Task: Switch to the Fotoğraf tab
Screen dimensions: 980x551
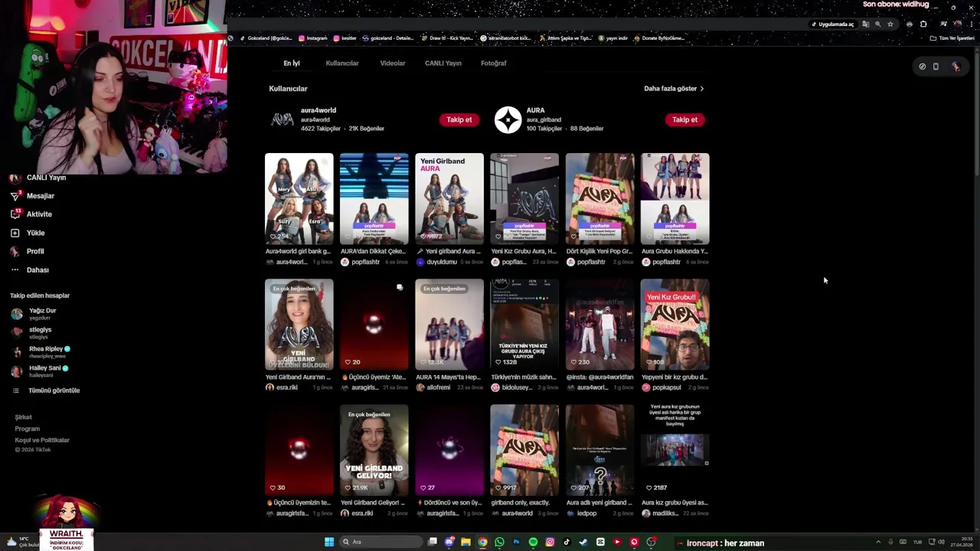Action: [x=494, y=64]
